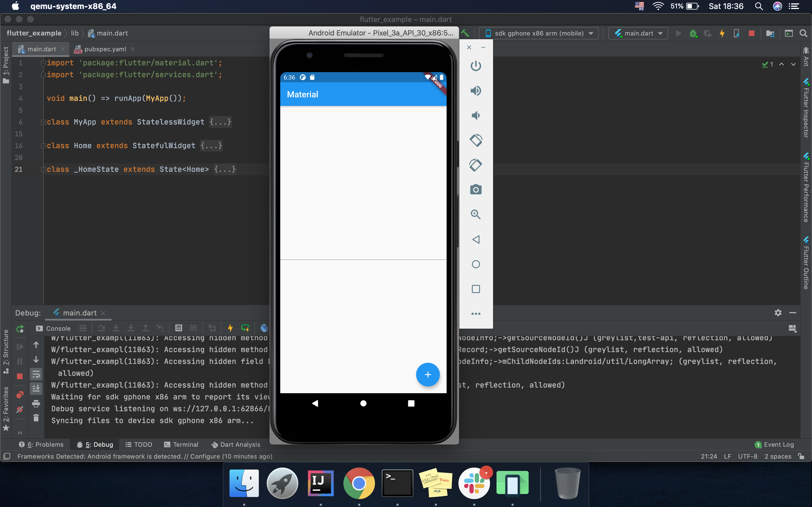The width and height of the screenshot is (812, 507).
Task: Tap the blue floating action button in emulator
Action: click(x=428, y=375)
